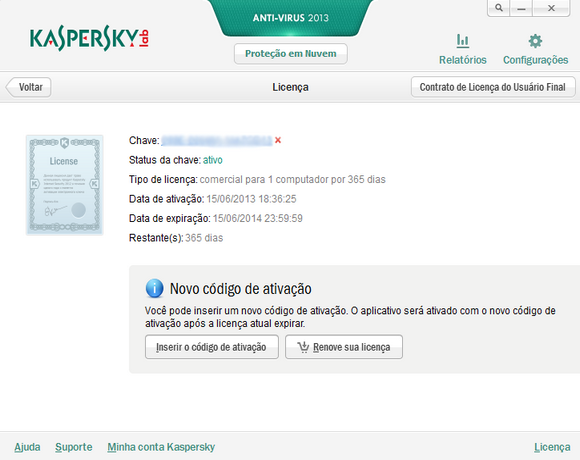
Task: Click the blue info icon
Action: click(154, 288)
